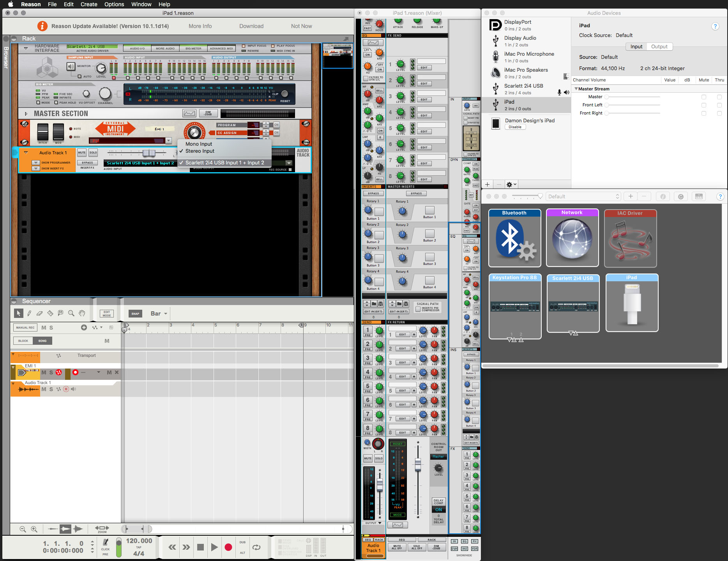Click the Record button in the transport bar
Image resolution: width=728 pixels, height=561 pixels.
(228, 547)
